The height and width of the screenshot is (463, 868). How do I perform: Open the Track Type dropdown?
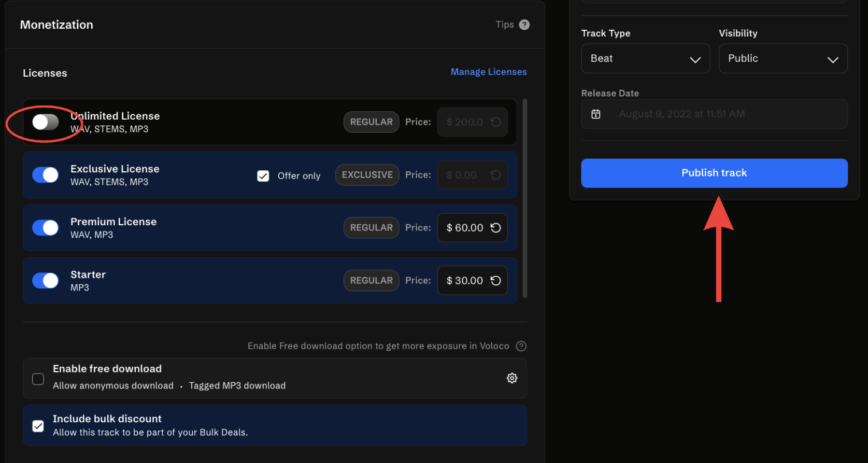(645, 58)
